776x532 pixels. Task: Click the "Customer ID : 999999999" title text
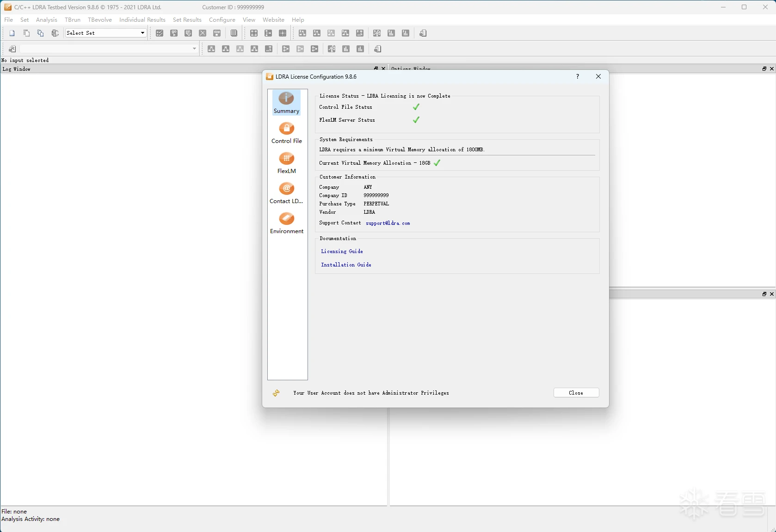pyautogui.click(x=233, y=7)
